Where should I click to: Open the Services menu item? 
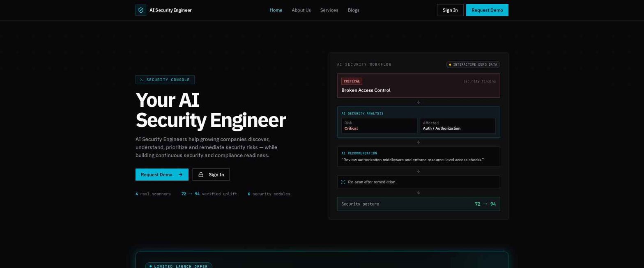(329, 10)
